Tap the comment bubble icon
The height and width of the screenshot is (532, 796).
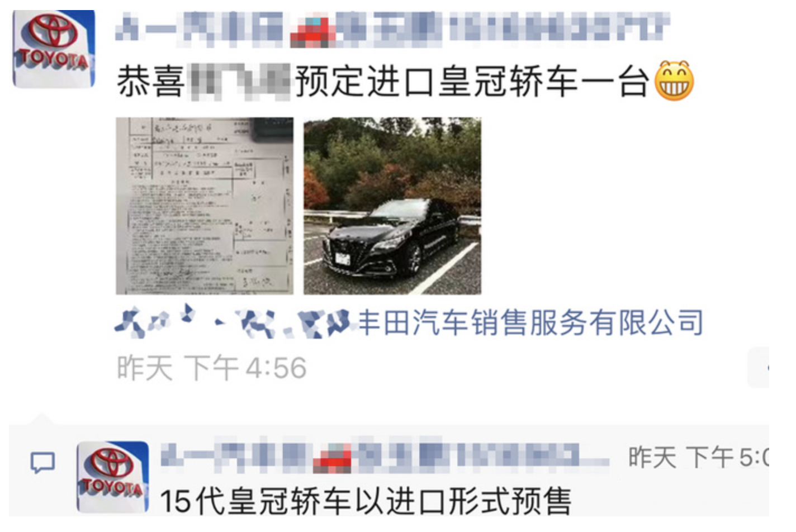(x=42, y=463)
